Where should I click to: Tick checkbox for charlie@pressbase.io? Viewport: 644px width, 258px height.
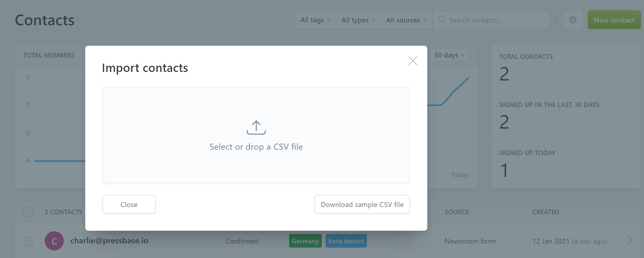click(28, 241)
